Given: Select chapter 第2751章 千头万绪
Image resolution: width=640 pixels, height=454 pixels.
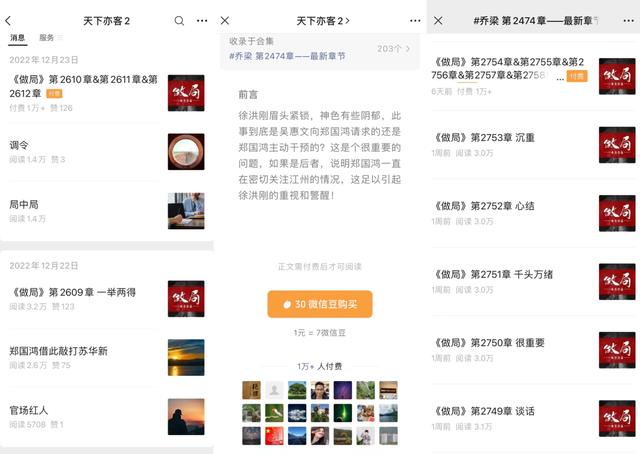Looking at the screenshot, I should [x=495, y=275].
